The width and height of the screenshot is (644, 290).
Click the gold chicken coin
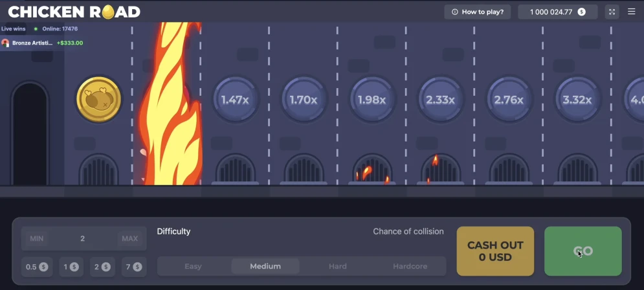[x=99, y=100]
